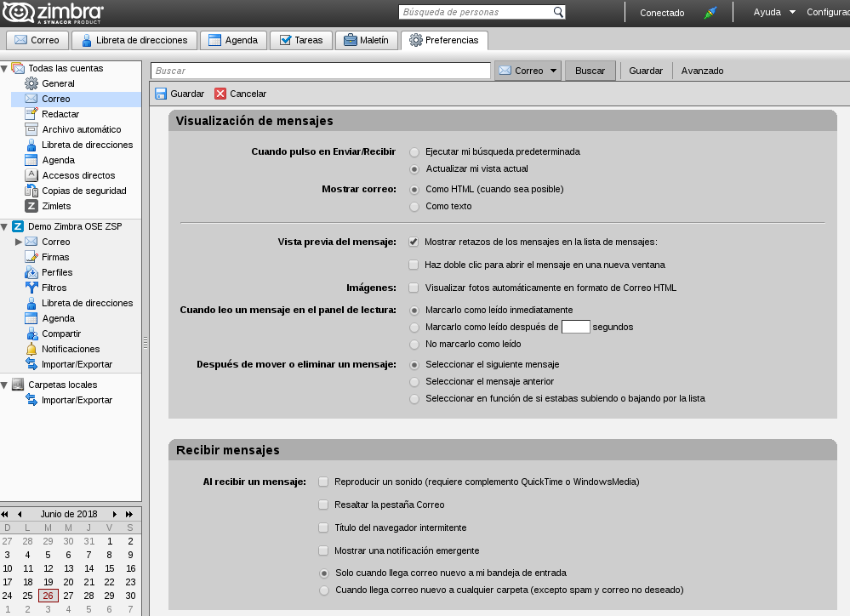The image size is (850, 616).
Task: Select 'Ejecutar mi búsqueda predeterminada' radio
Action: pos(414,152)
